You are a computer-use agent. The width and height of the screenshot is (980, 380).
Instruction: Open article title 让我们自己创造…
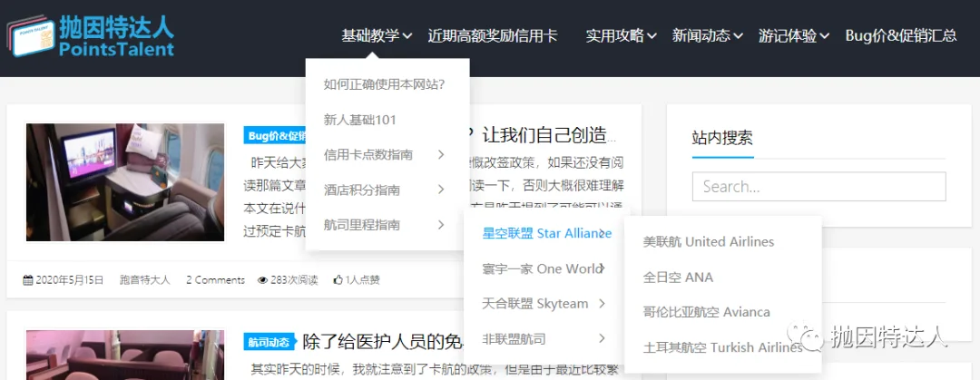[544, 135]
